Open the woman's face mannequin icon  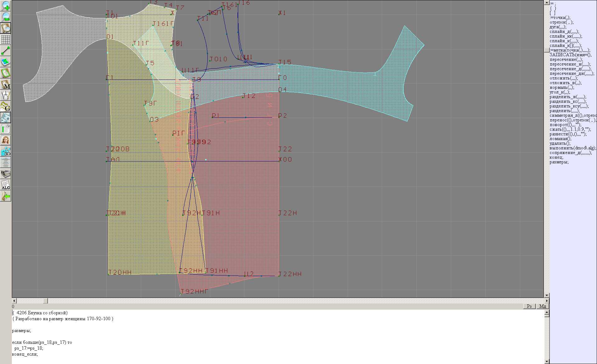(6, 140)
